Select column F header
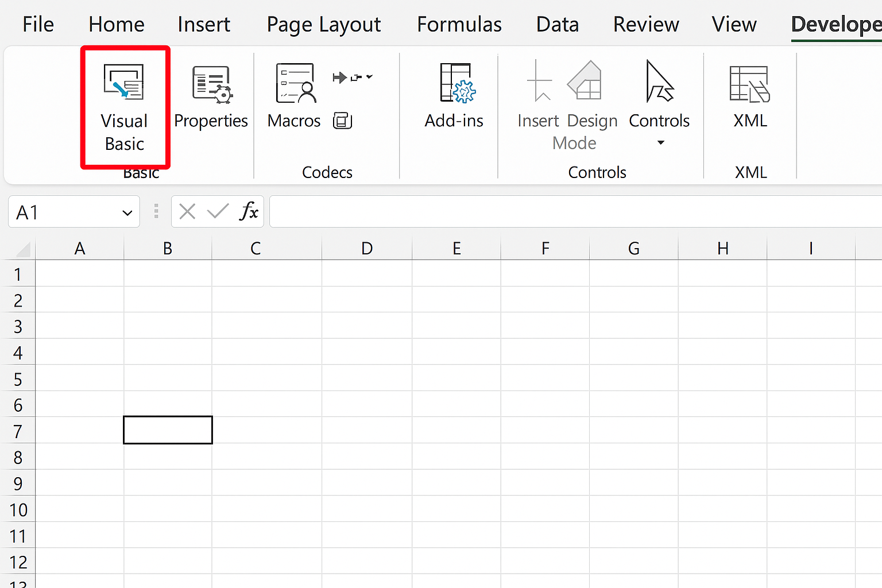The height and width of the screenshot is (588, 882). (x=546, y=249)
